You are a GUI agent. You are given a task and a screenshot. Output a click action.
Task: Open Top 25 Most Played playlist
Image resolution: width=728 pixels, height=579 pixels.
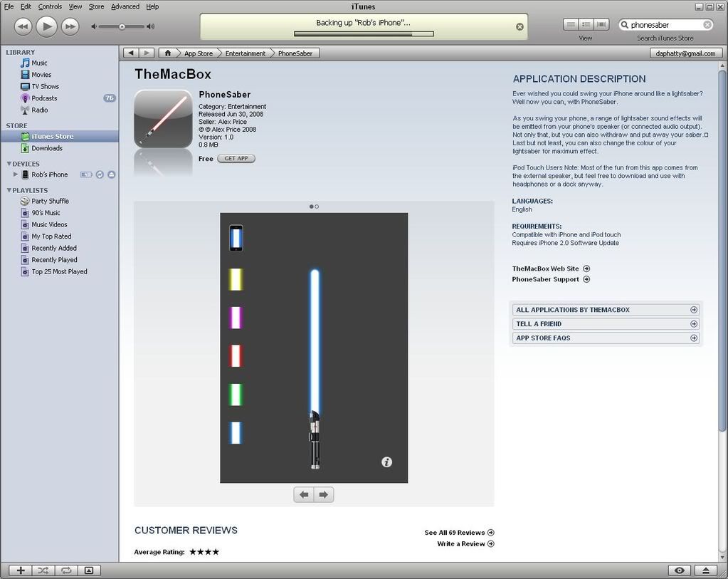[59, 272]
